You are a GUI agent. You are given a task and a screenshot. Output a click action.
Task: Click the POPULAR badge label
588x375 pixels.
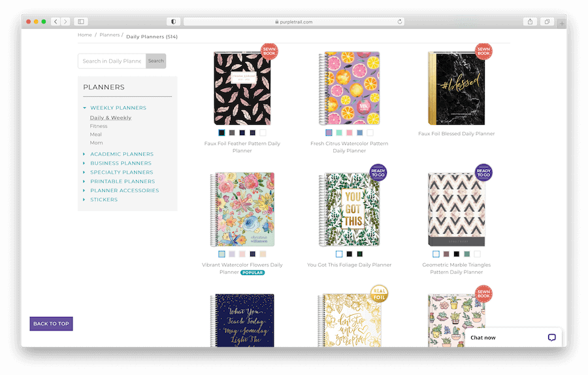(x=253, y=272)
